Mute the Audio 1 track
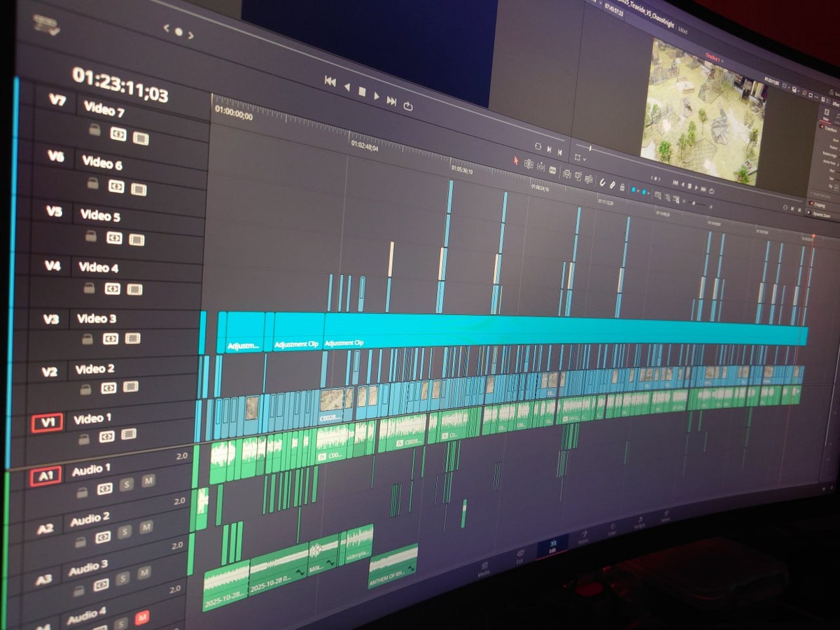The width and height of the screenshot is (840, 630). pos(148,481)
